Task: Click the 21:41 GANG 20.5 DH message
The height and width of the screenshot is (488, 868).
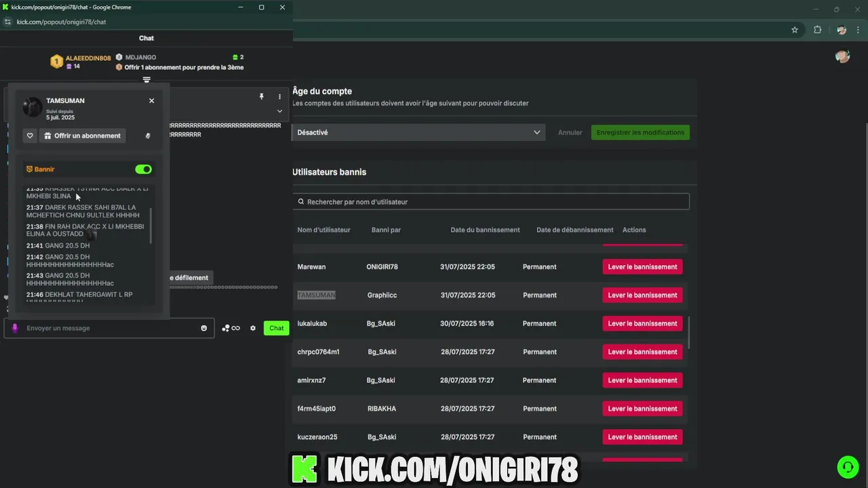Action: click(58, 245)
